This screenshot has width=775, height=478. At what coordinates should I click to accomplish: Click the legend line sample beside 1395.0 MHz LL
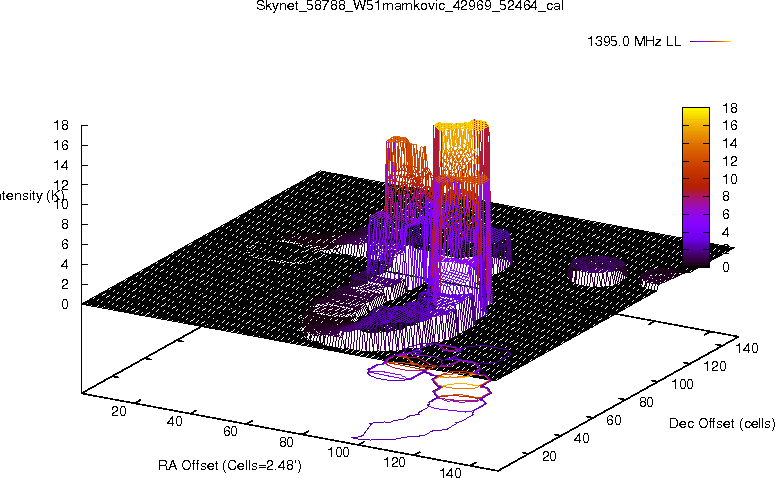tap(710, 42)
